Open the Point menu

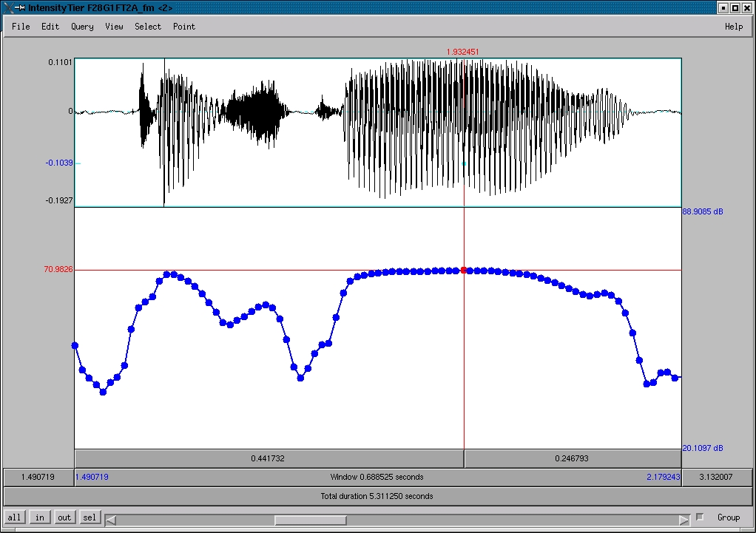point(184,27)
